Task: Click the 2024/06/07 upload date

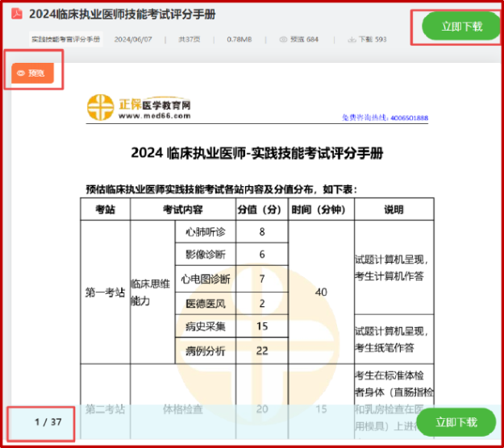Action: coord(133,39)
